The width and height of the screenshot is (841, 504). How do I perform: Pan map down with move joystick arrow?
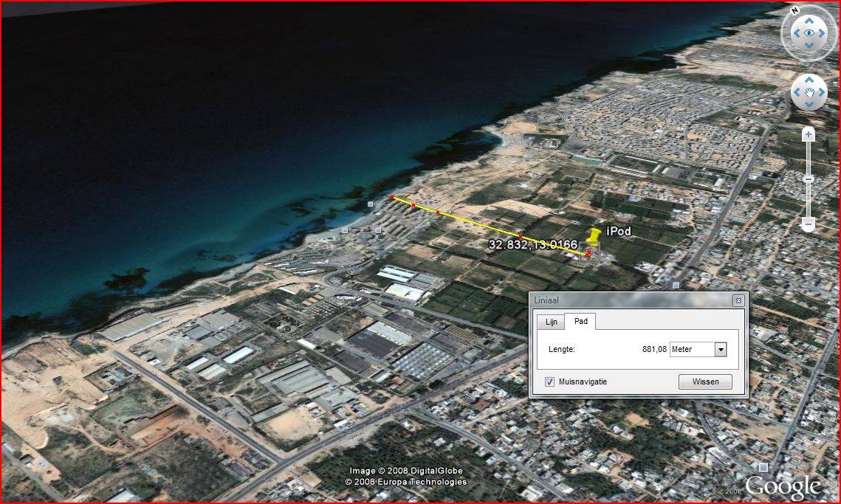point(809,105)
